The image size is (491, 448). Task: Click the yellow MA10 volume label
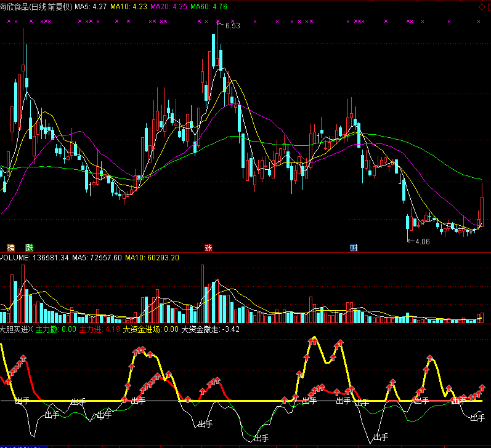(152, 257)
